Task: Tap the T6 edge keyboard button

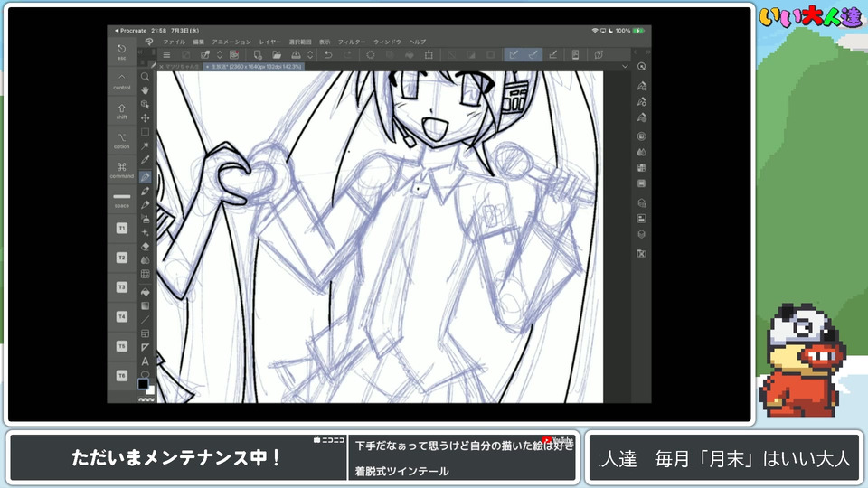Action: pos(122,376)
